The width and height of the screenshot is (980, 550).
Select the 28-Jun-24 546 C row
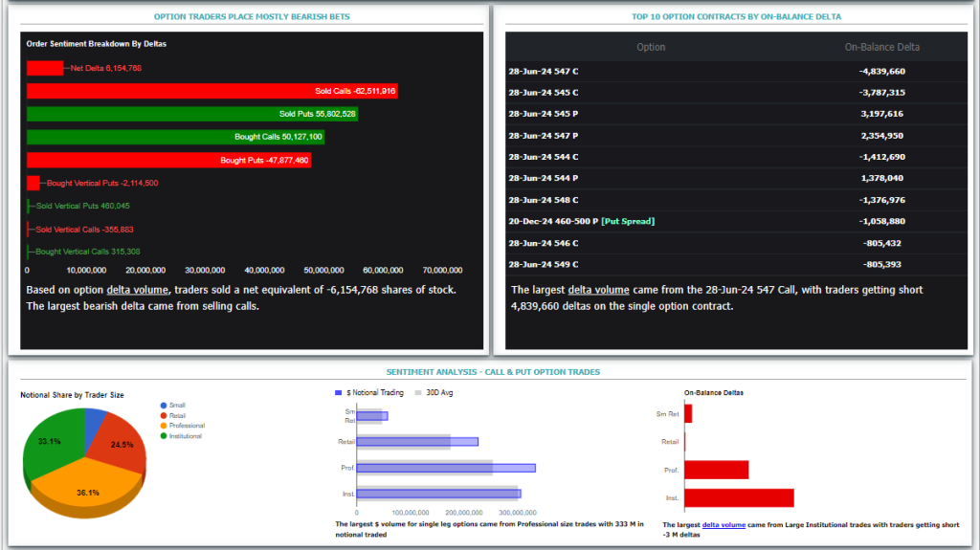point(736,243)
